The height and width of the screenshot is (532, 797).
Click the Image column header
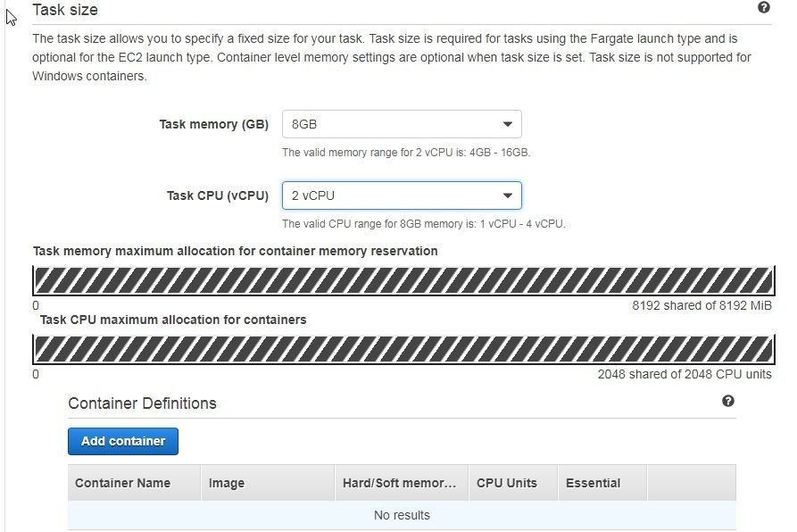268,483
